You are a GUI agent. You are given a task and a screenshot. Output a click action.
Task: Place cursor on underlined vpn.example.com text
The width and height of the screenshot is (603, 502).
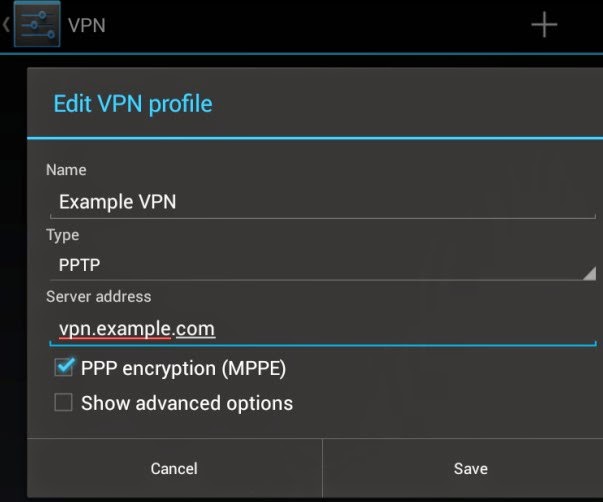(137, 329)
